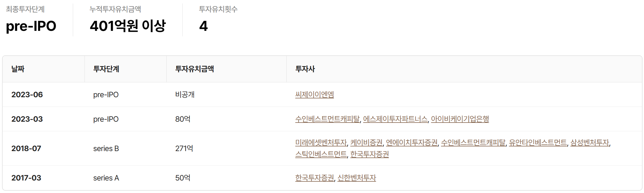Select the 2023-06 date cell
The width and height of the screenshot is (644, 193).
click(27, 95)
